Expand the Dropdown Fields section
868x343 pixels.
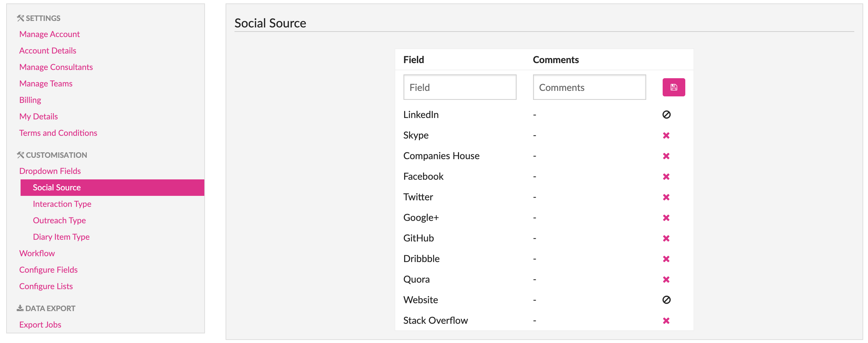pyautogui.click(x=50, y=171)
